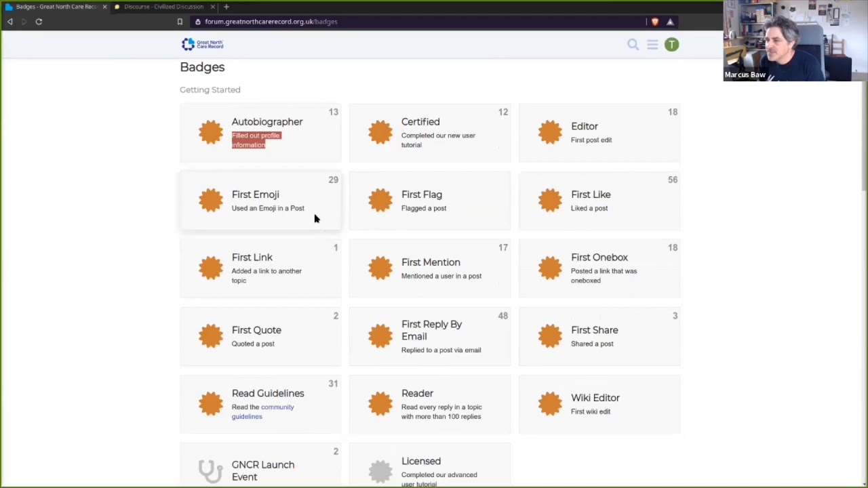The height and width of the screenshot is (488, 868).
Task: Click the page vertical scrollbar
Action: 864,136
